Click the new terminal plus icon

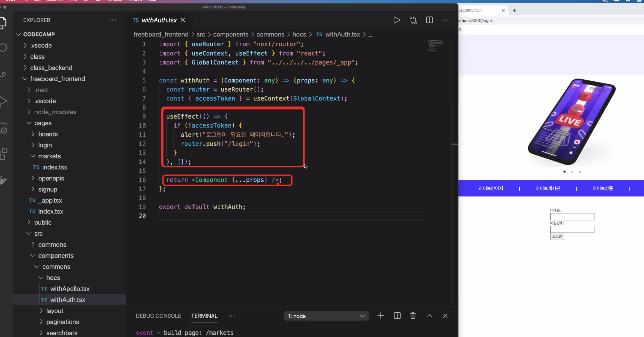pos(380,316)
